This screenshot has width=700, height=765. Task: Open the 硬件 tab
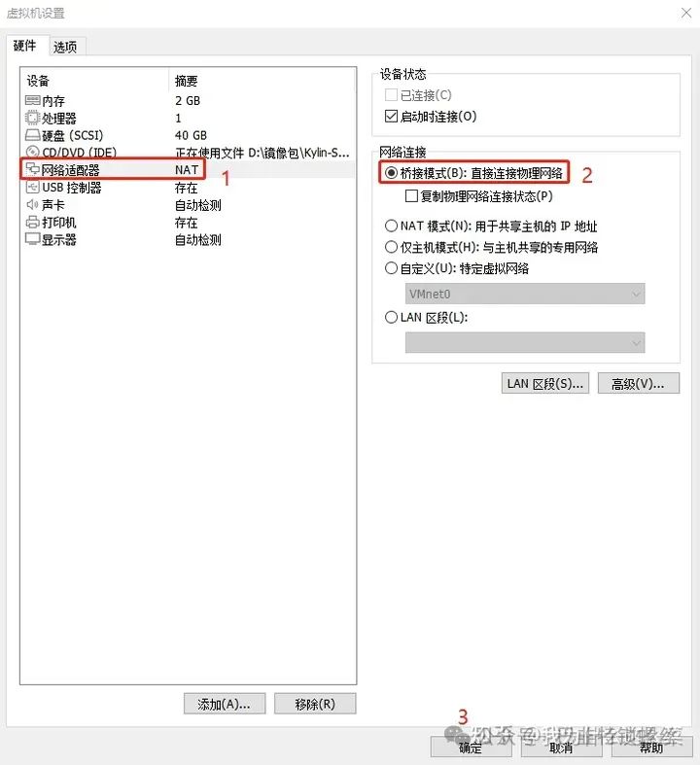25,46
